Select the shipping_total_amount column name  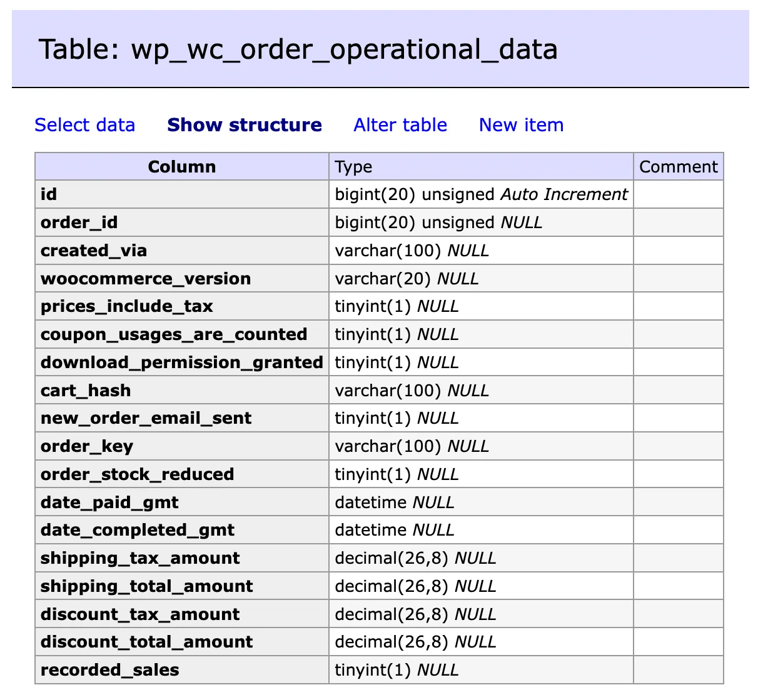click(147, 586)
